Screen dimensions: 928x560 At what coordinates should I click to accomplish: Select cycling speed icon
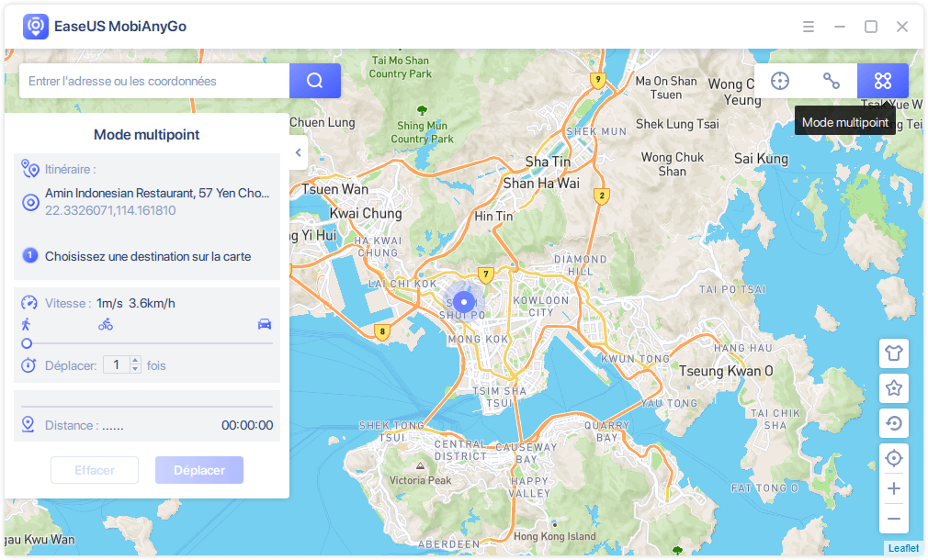tap(106, 324)
